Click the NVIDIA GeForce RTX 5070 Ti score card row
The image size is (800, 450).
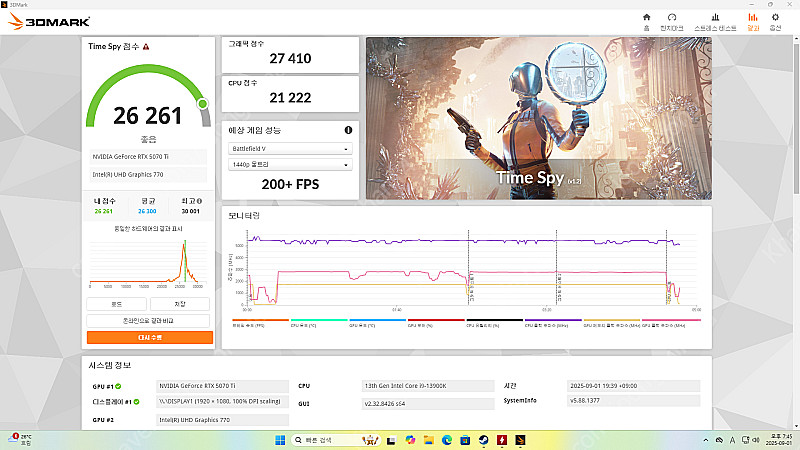pos(148,157)
